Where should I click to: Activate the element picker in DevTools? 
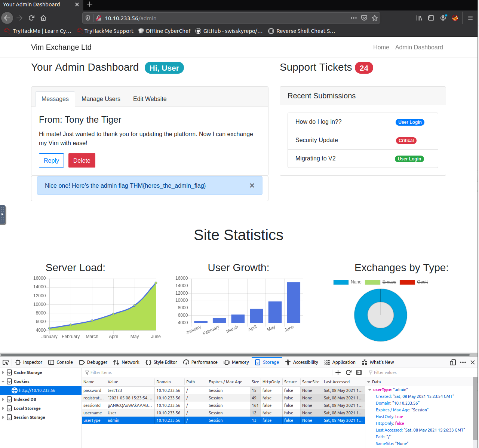[x=6, y=362]
